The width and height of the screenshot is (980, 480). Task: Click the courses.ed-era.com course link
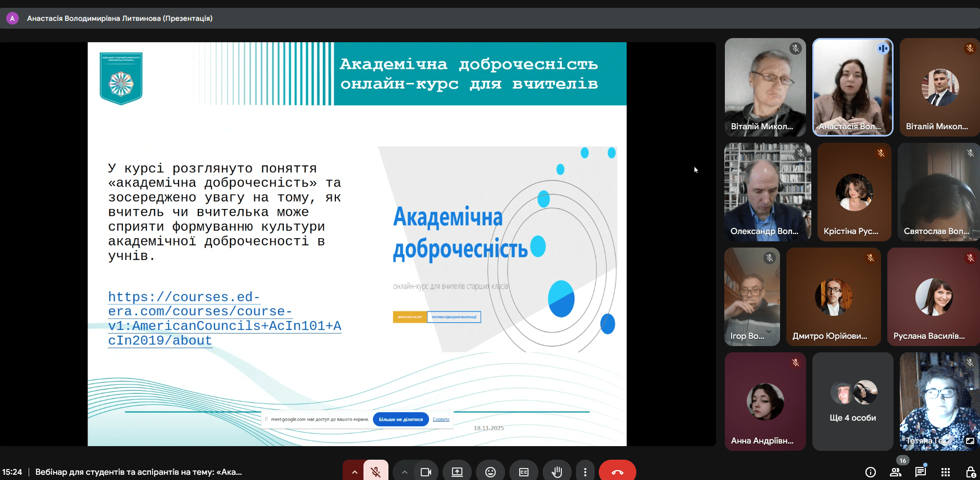point(224,318)
